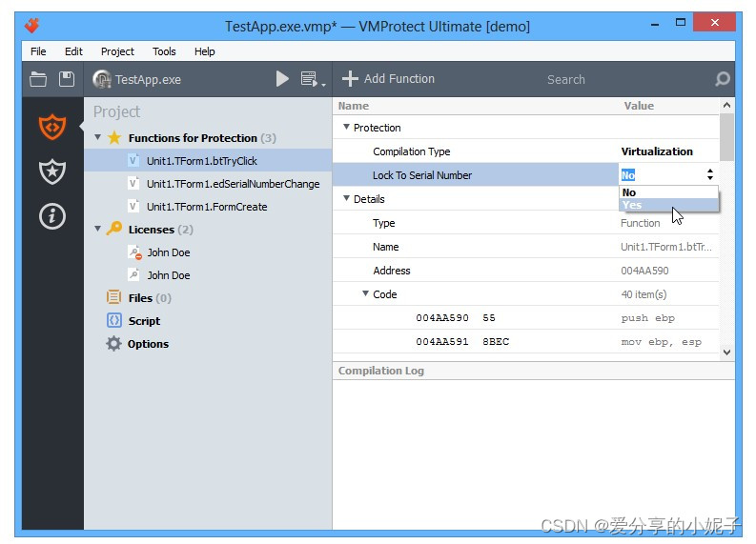Open the Project menu

pos(117,51)
